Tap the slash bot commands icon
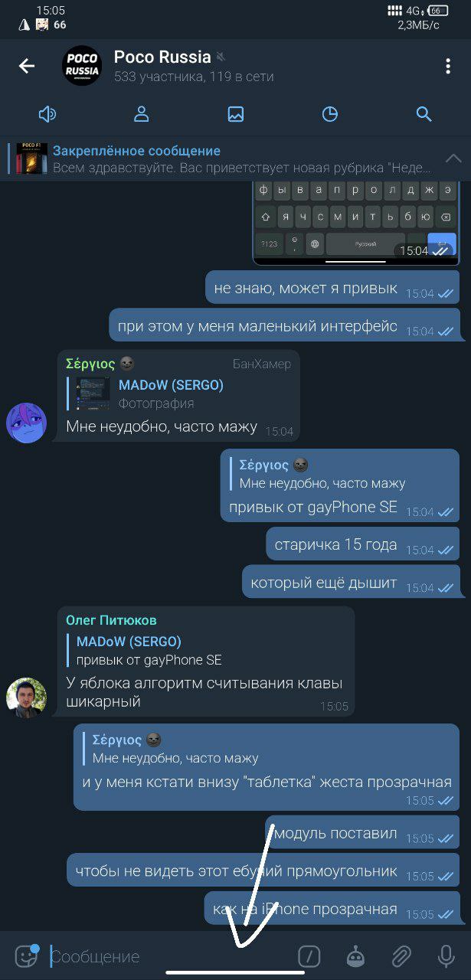This screenshot has width=471, height=980. (309, 955)
